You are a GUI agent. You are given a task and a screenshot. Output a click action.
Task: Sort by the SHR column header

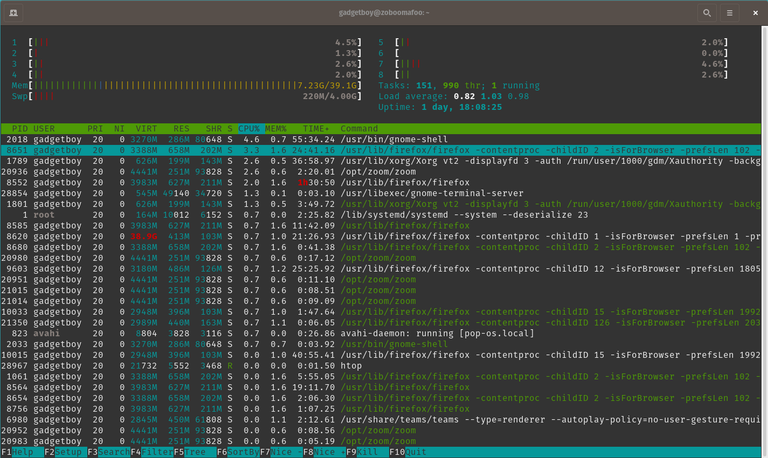tap(214, 129)
